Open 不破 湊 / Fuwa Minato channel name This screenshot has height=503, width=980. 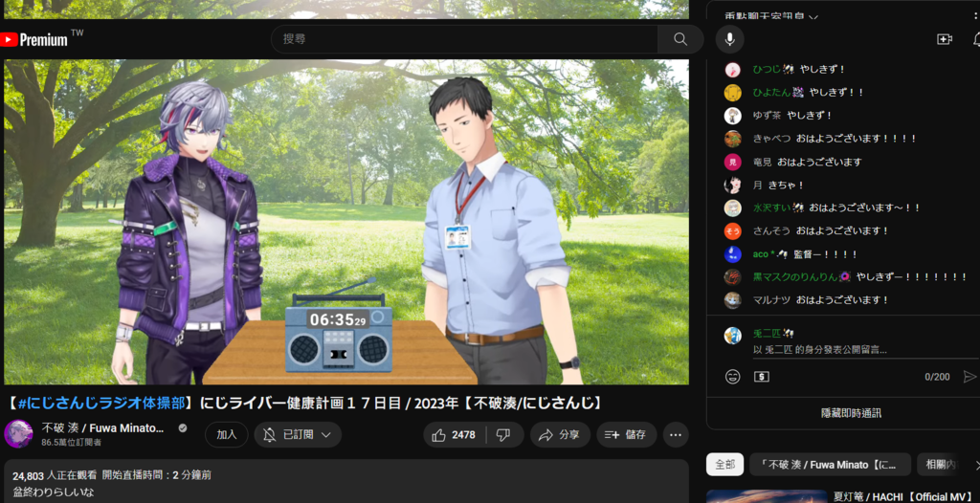click(102, 428)
